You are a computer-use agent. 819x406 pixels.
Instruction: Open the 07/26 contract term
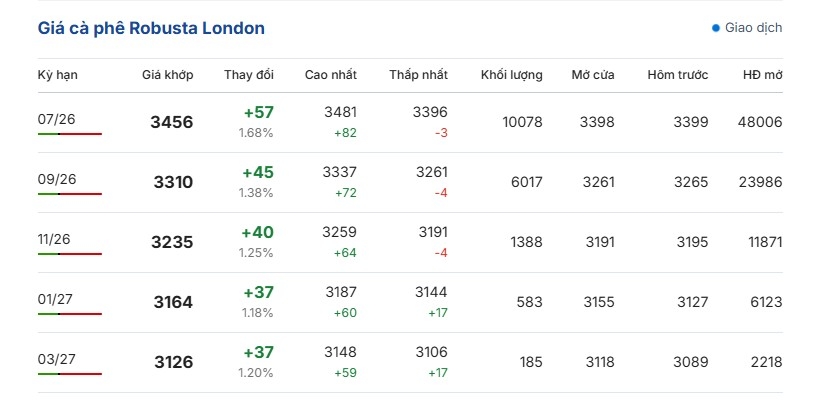pyautogui.click(x=56, y=119)
